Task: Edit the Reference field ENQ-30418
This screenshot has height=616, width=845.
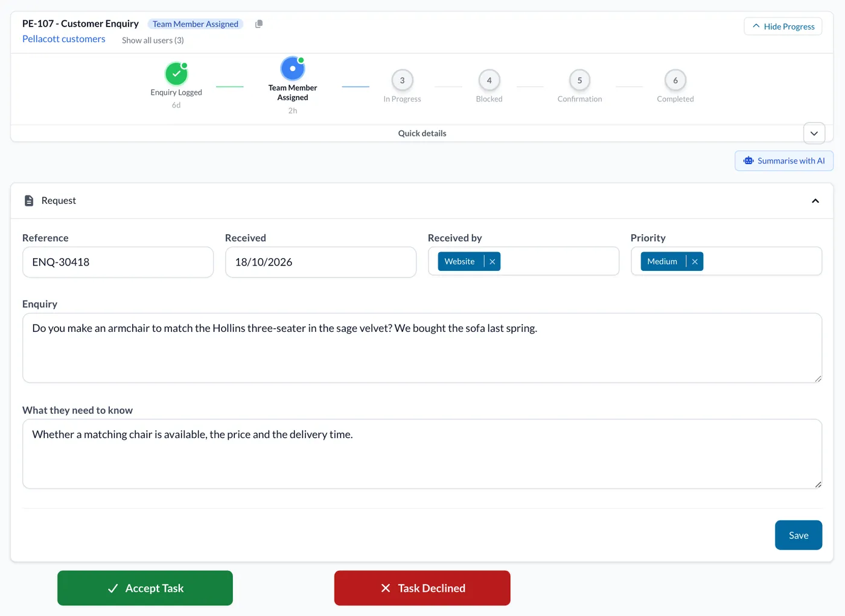Action: pos(118,262)
